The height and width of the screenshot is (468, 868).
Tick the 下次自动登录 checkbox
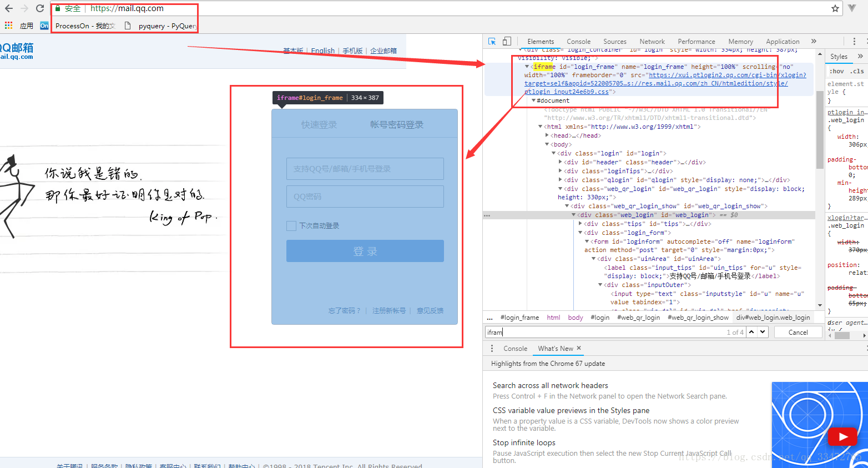click(291, 225)
